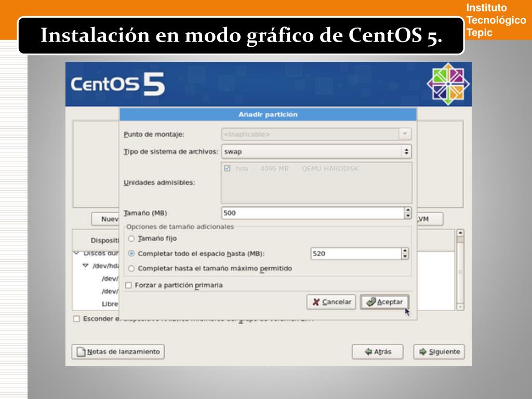Collapse the /dev/hda tree node

tap(86, 265)
